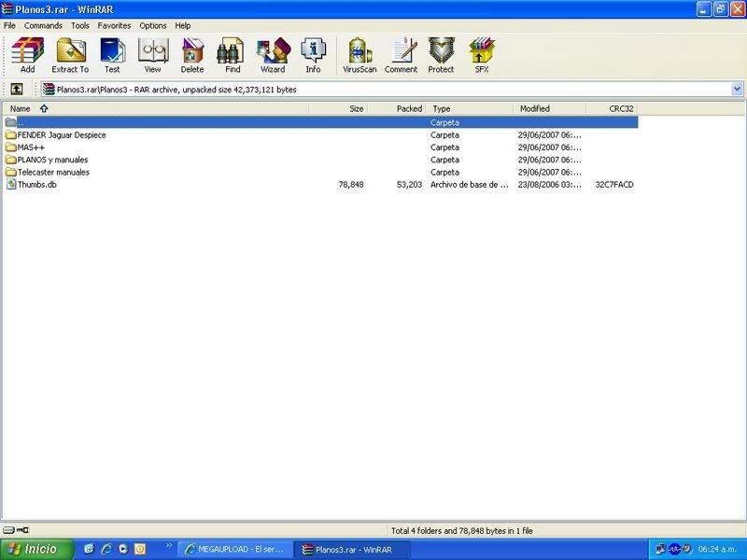Click the 32C7FACD CRC32 value
This screenshot has width=747, height=560.
614,184
